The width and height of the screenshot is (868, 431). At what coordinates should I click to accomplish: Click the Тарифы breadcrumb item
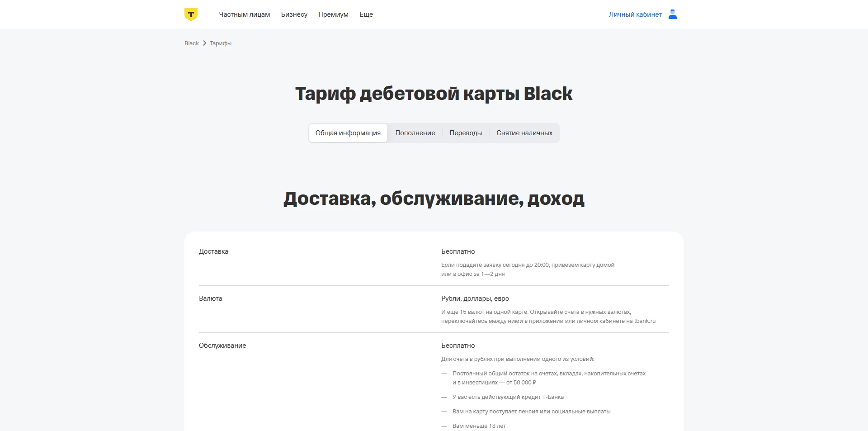tap(220, 43)
